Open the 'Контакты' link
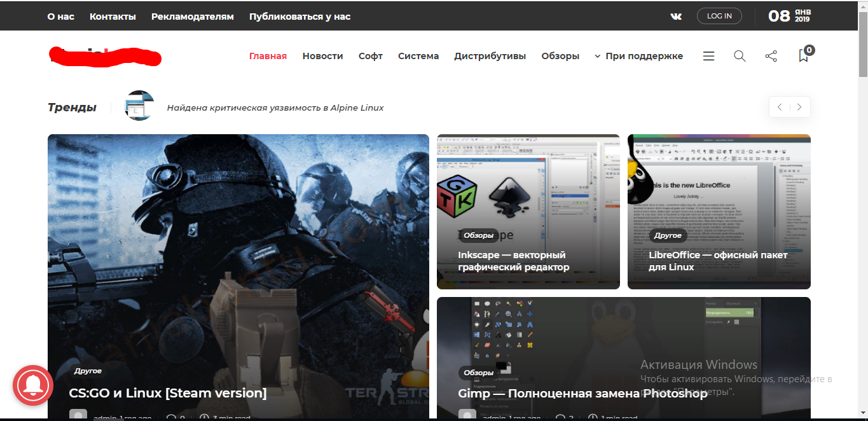The image size is (868, 421). click(113, 17)
